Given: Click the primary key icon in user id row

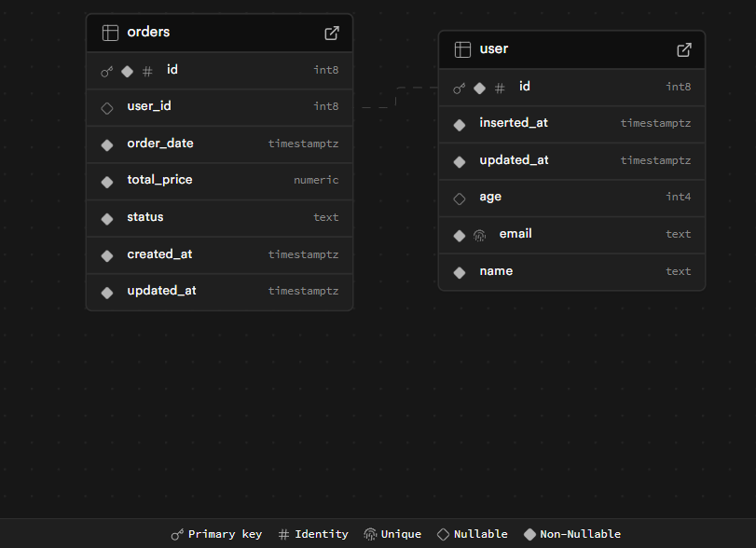Looking at the screenshot, I should click(x=459, y=88).
